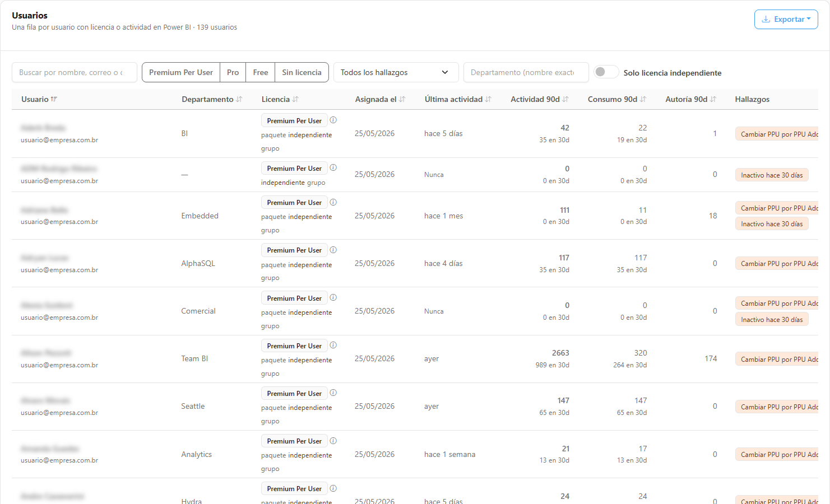
Task: Click the Embedded department cell
Action: 200,216
